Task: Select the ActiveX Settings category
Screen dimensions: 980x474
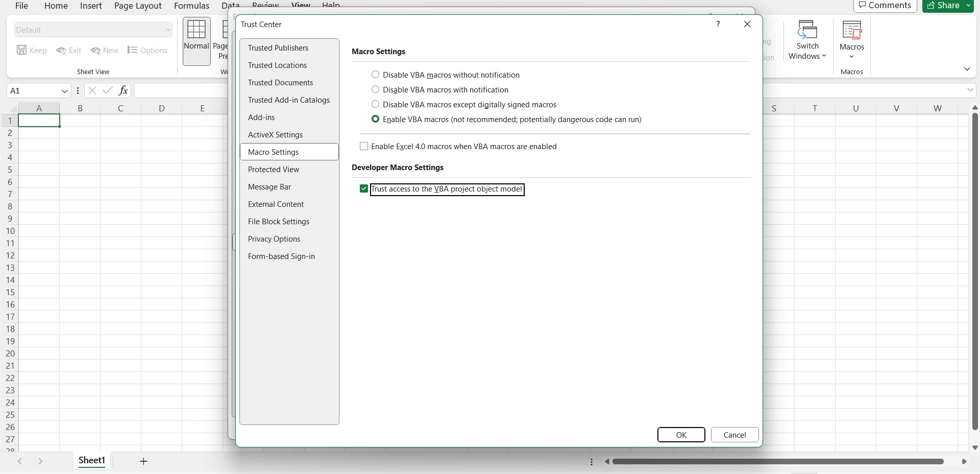Action: 276,134
